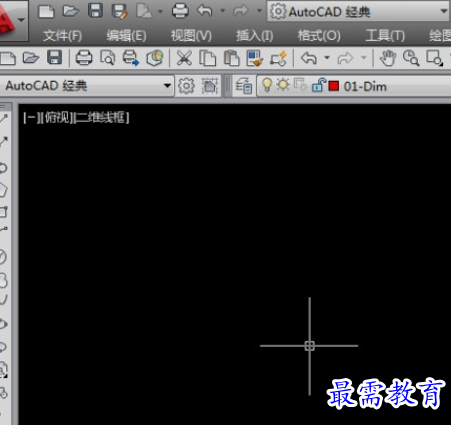Click 3D Print icon in standard toolbar
The height and width of the screenshot is (425, 451).
point(155,58)
